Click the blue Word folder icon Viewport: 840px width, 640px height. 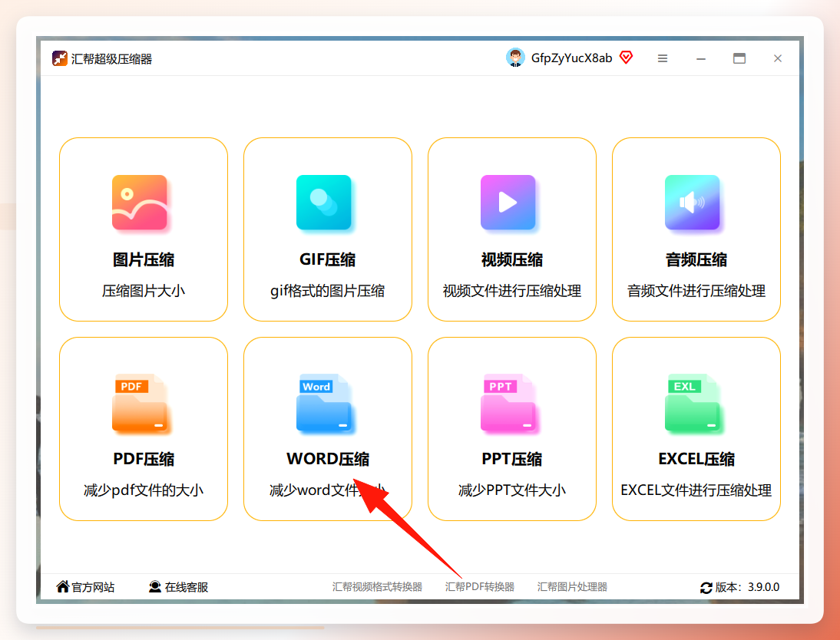tap(323, 403)
